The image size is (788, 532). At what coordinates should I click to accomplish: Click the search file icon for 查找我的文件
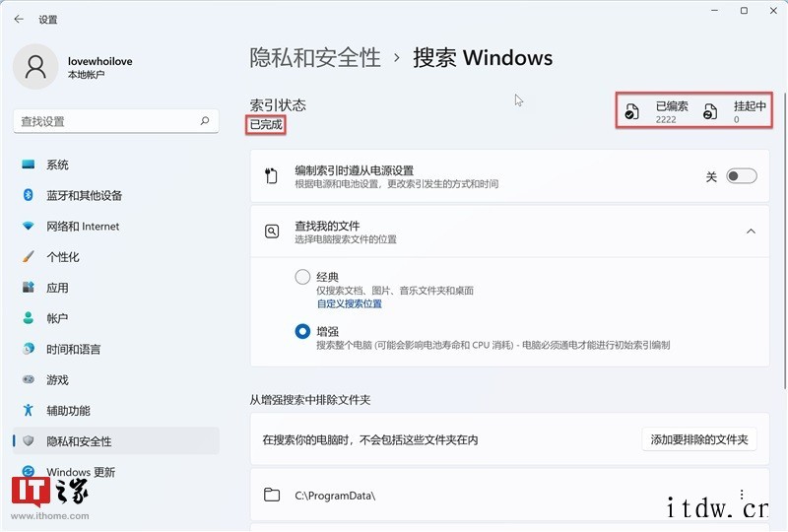[272, 232]
